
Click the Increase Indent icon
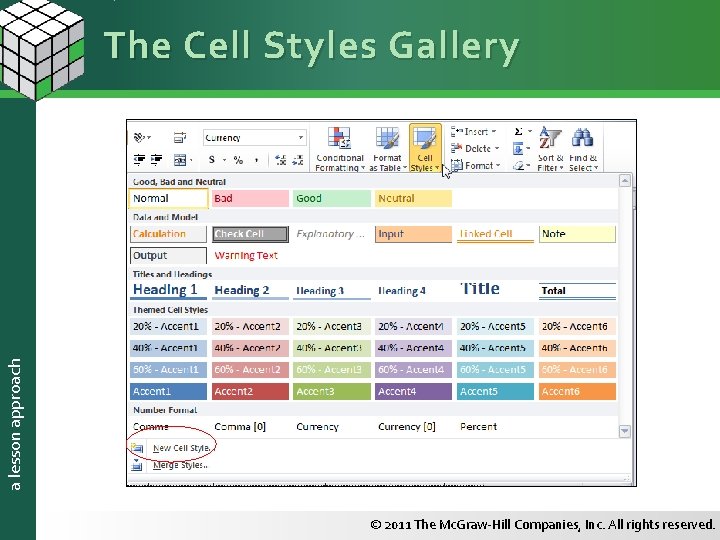click(157, 160)
